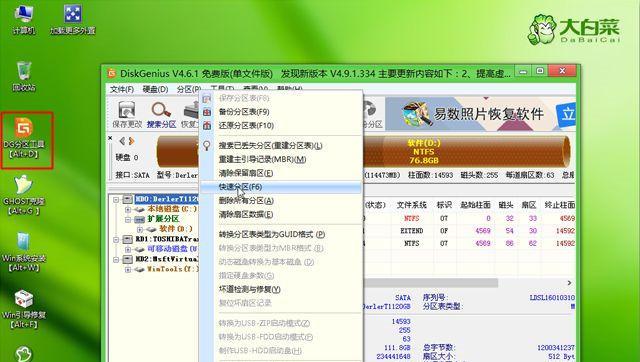This screenshot has width=640, height=362.
Task: Open the GHOST desktop icon
Action: 24,195
